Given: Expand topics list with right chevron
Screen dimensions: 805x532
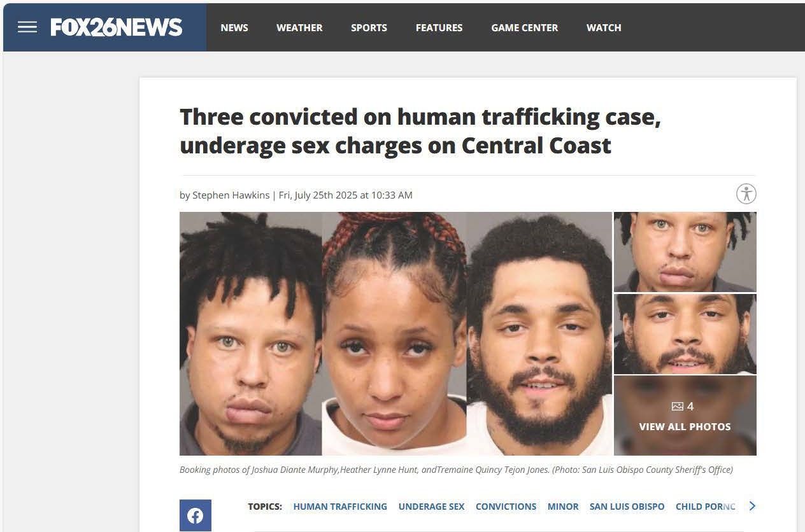Looking at the screenshot, I should tap(752, 506).
